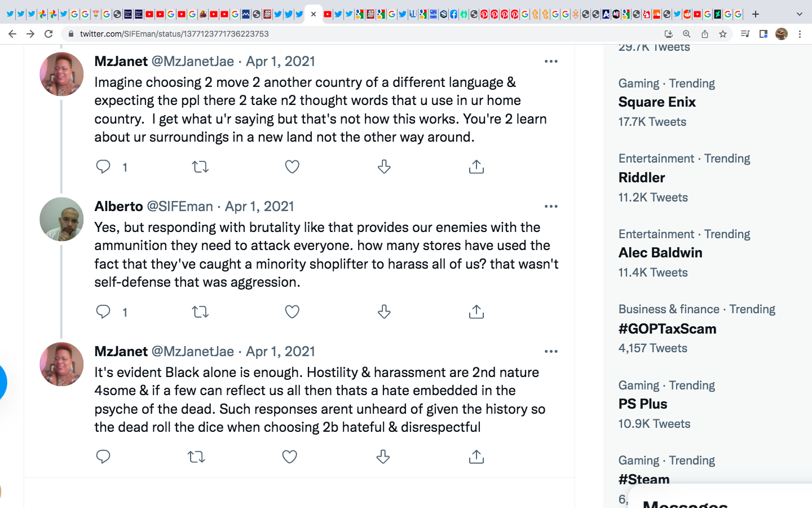Share Alberto's tweet via share icon
The width and height of the screenshot is (812, 508).
[x=476, y=312]
